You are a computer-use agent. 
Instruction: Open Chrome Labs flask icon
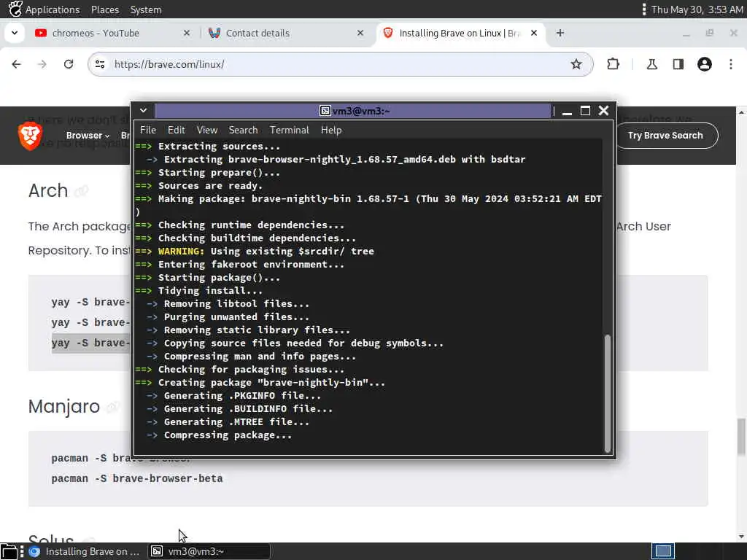pos(651,64)
